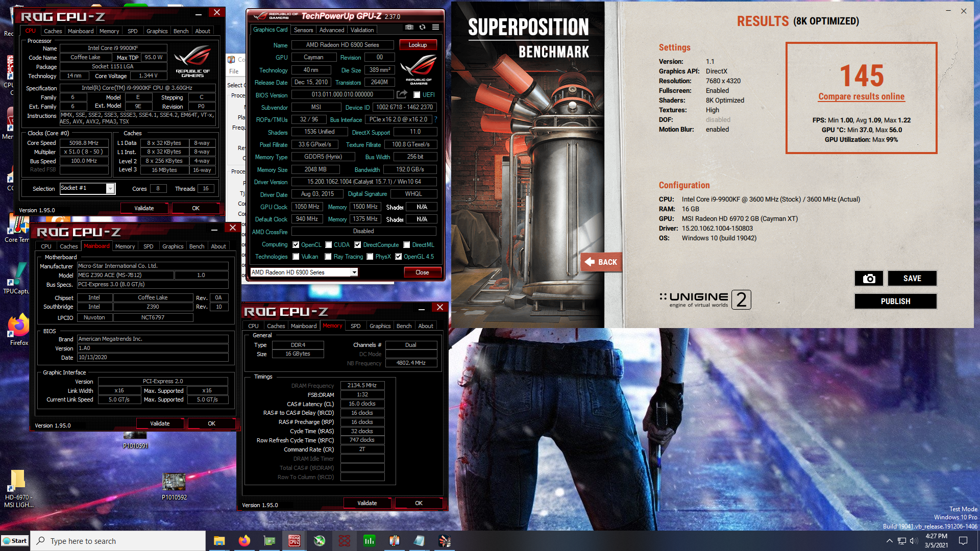This screenshot has height=551, width=980.
Task: Click the taskbar clock showing 4:27 PM
Action: point(936,540)
